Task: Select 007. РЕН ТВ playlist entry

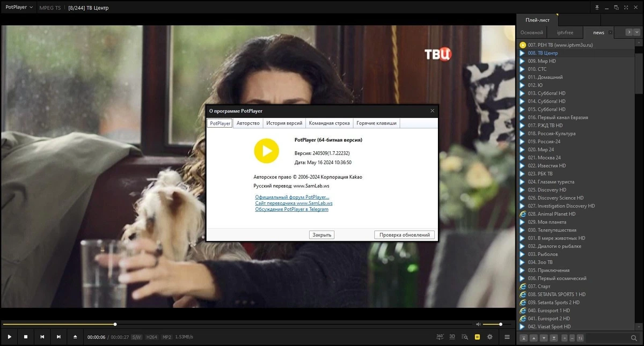Action: tap(575, 45)
